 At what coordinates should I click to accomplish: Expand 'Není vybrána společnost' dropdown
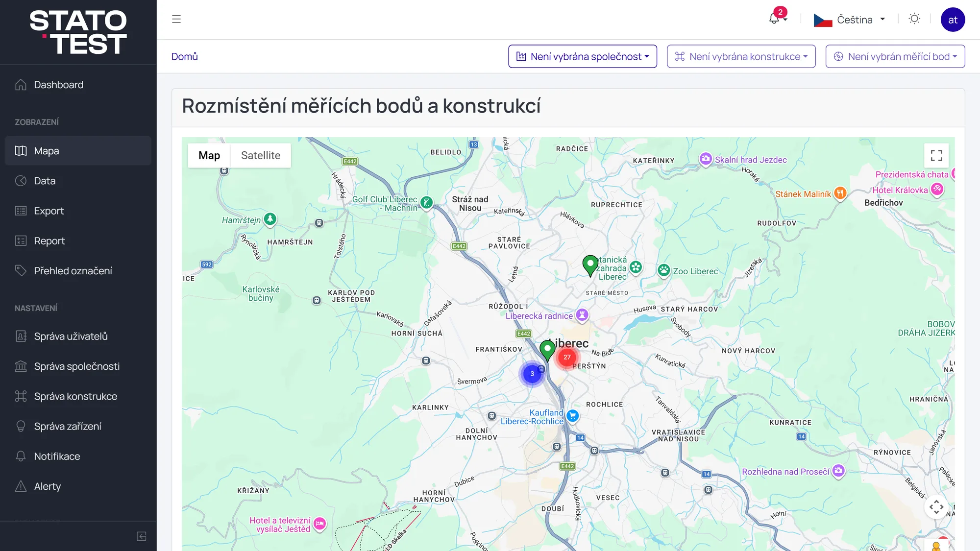coord(583,56)
